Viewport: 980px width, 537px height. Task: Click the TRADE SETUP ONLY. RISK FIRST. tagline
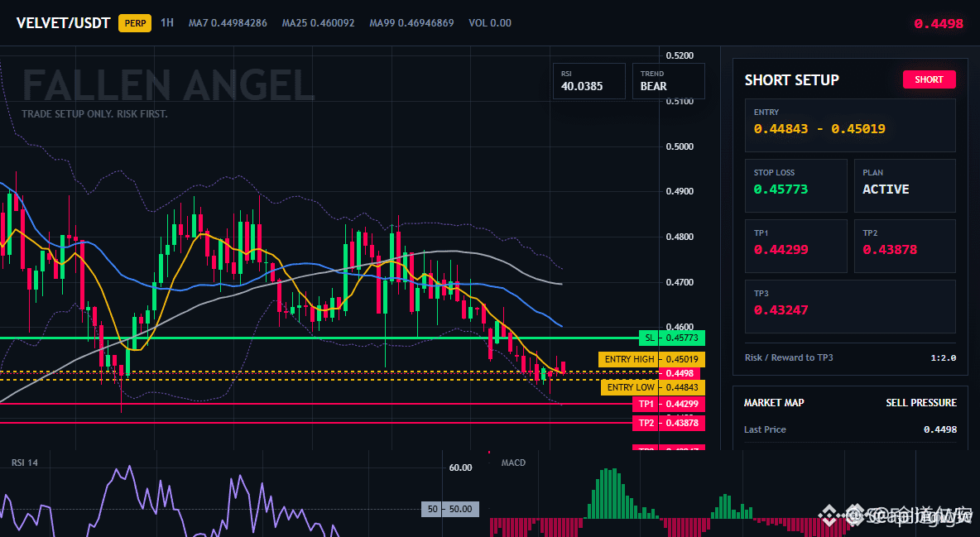94,114
